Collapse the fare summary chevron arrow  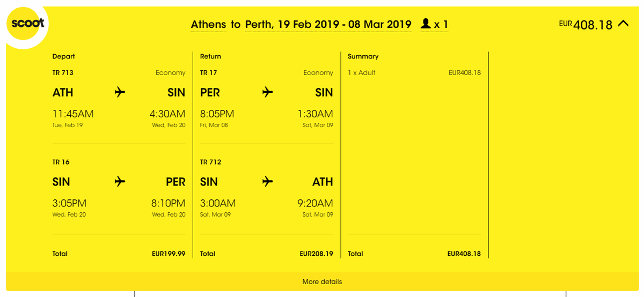coord(623,24)
